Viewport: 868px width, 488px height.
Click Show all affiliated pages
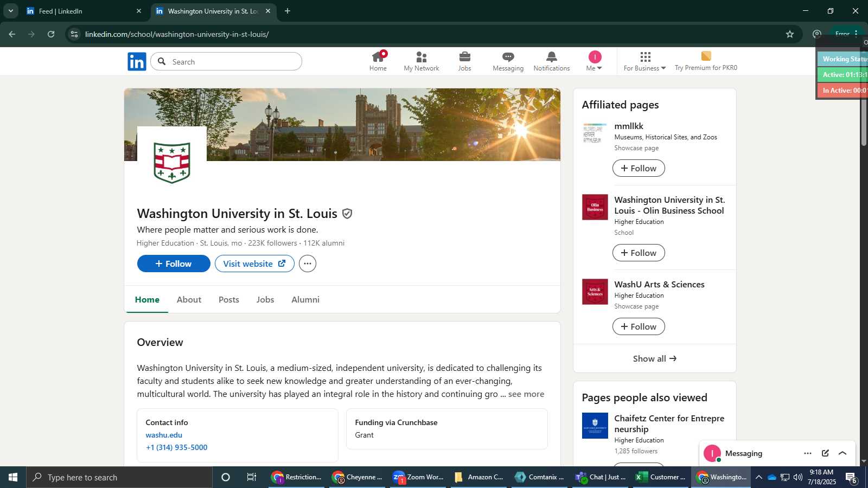[x=655, y=358]
